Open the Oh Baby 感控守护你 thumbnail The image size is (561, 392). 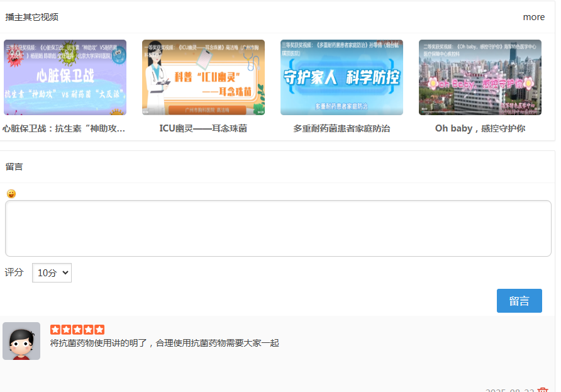[x=480, y=77]
